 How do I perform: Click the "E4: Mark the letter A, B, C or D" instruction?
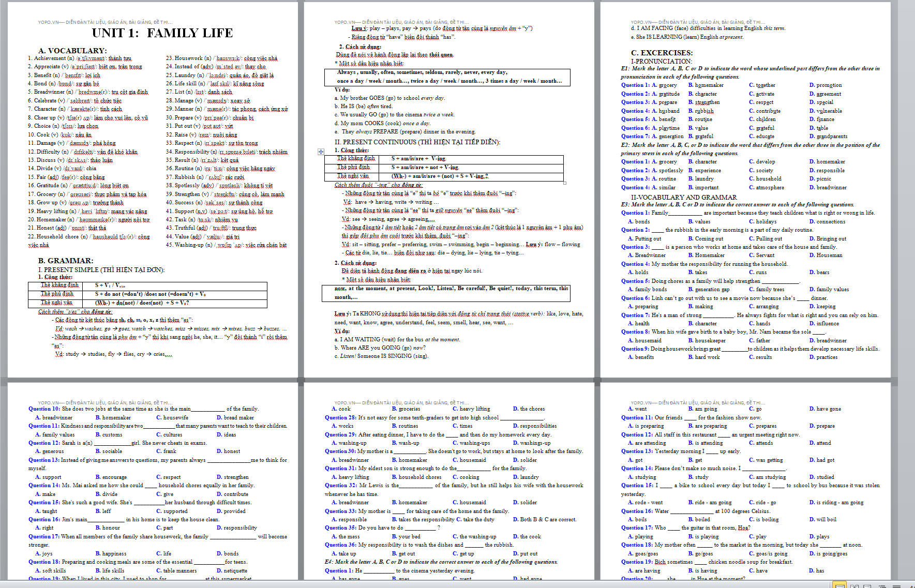(x=441, y=562)
